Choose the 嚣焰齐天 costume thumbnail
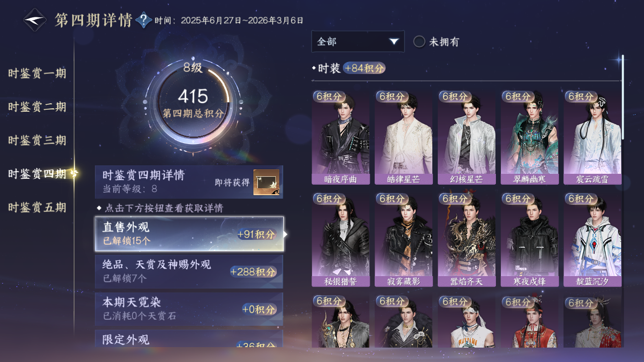644x362 pixels. click(x=467, y=240)
